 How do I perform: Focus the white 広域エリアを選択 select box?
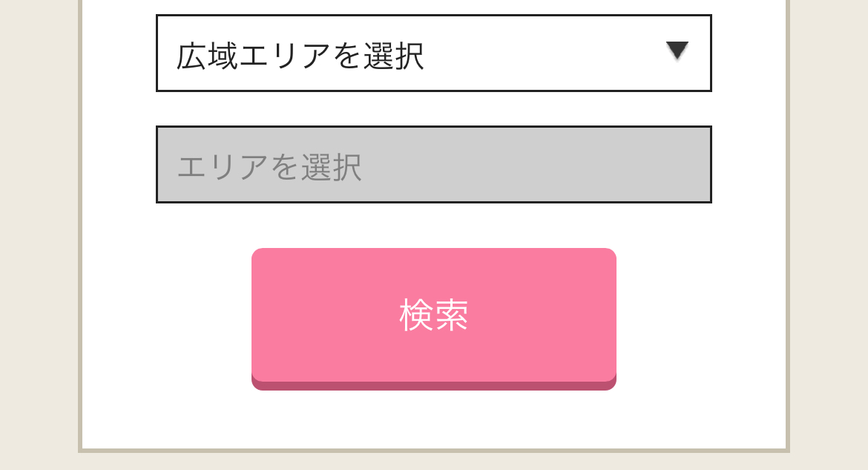(433, 53)
